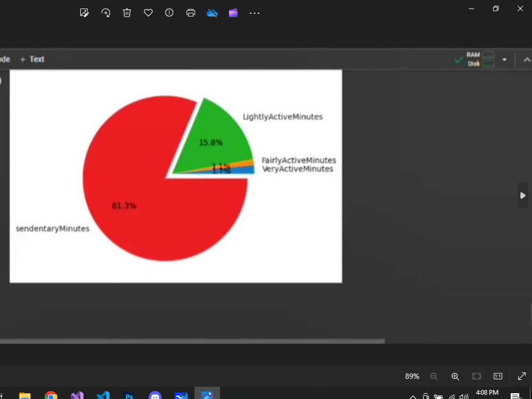Open Discord from the taskbar
Image resolution: width=532 pixels, height=399 pixels.
click(x=155, y=396)
